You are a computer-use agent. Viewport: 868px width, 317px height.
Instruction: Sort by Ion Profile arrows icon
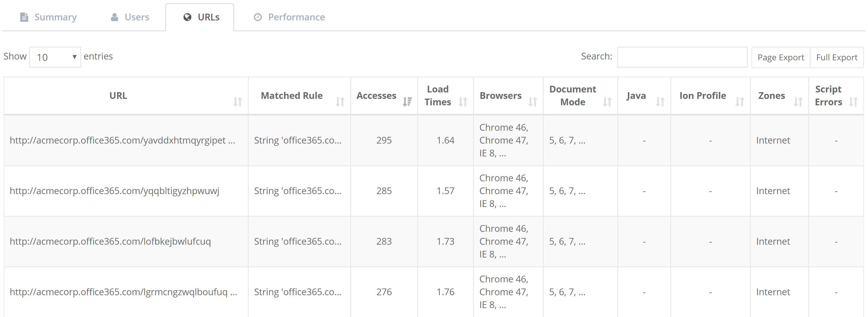pos(740,101)
